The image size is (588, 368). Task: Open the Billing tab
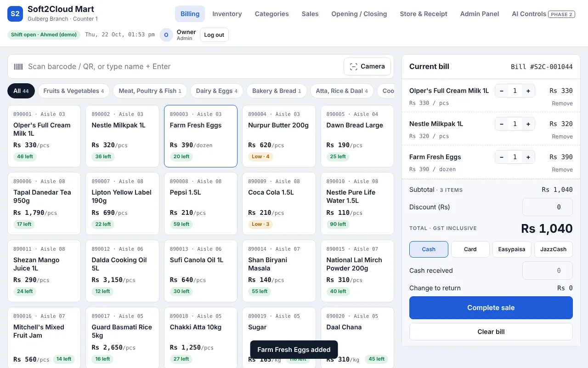click(x=190, y=14)
